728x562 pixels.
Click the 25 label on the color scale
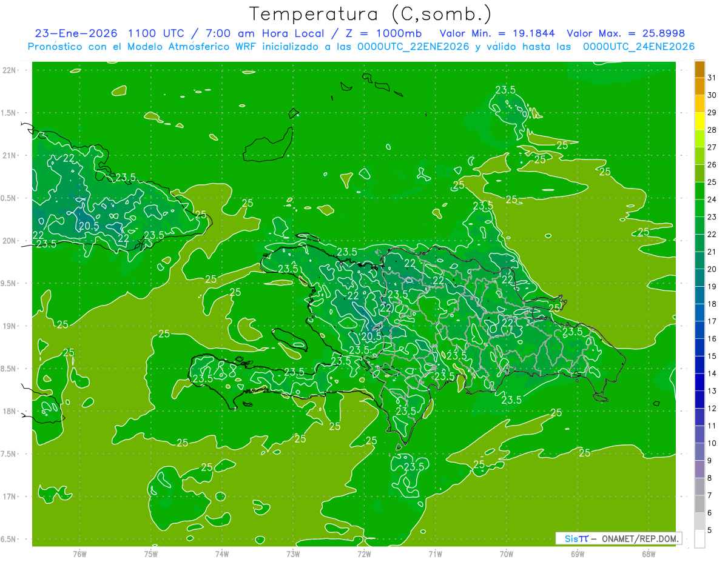coord(712,182)
